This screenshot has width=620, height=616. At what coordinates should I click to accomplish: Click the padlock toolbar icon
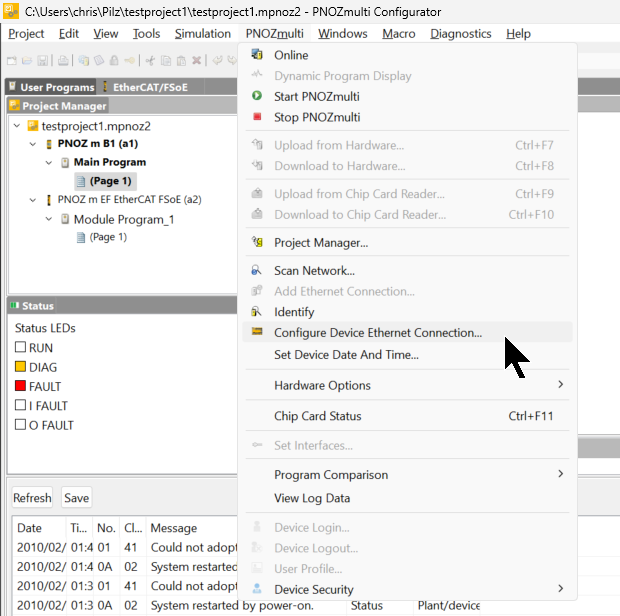[114, 60]
